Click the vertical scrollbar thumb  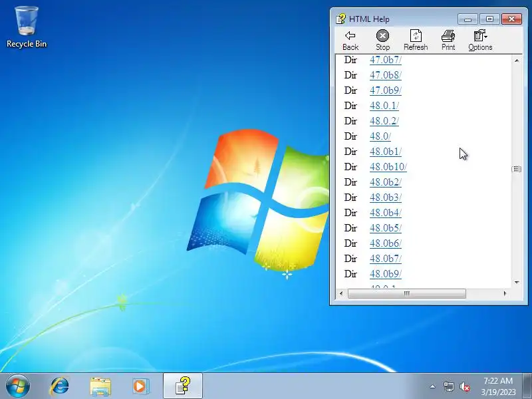[517, 169]
